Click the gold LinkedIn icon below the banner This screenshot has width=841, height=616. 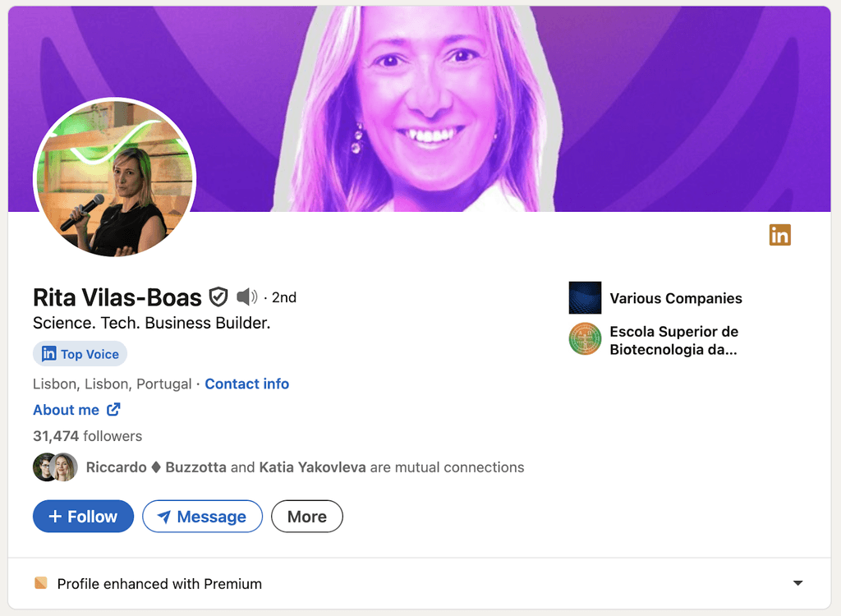779,235
